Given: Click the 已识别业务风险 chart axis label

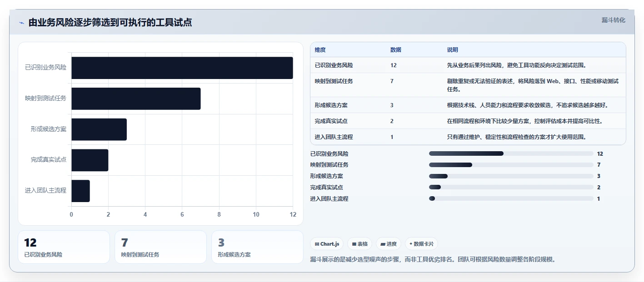Looking at the screenshot, I should [x=45, y=68].
